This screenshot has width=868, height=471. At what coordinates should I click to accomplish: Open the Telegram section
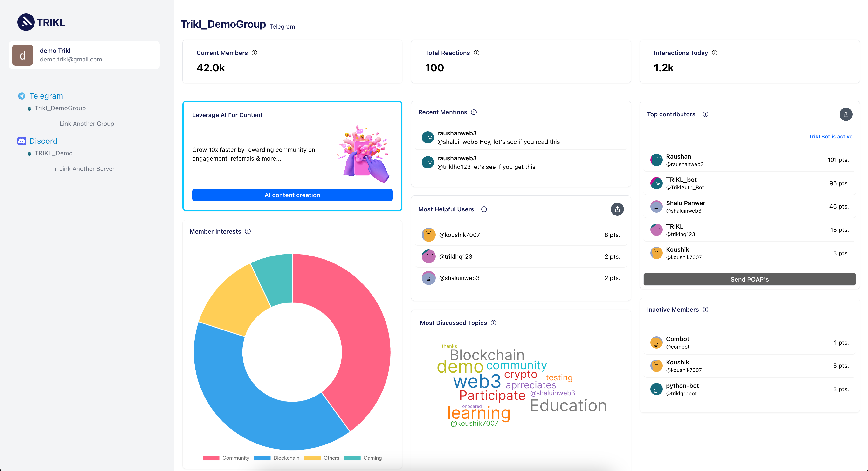click(x=46, y=96)
